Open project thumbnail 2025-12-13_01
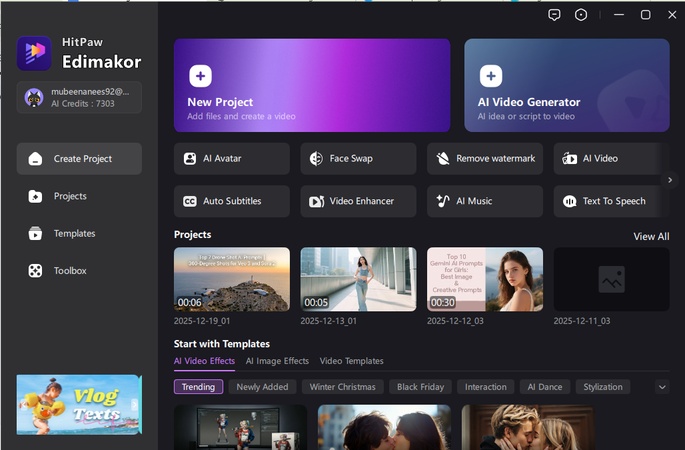Image resolution: width=685 pixels, height=450 pixels. (358, 279)
